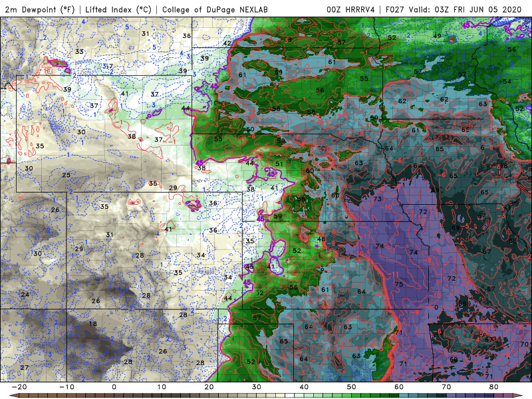The height and width of the screenshot is (399, 532).
Task: Click the 20 label on the color scale
Action: click(x=209, y=387)
